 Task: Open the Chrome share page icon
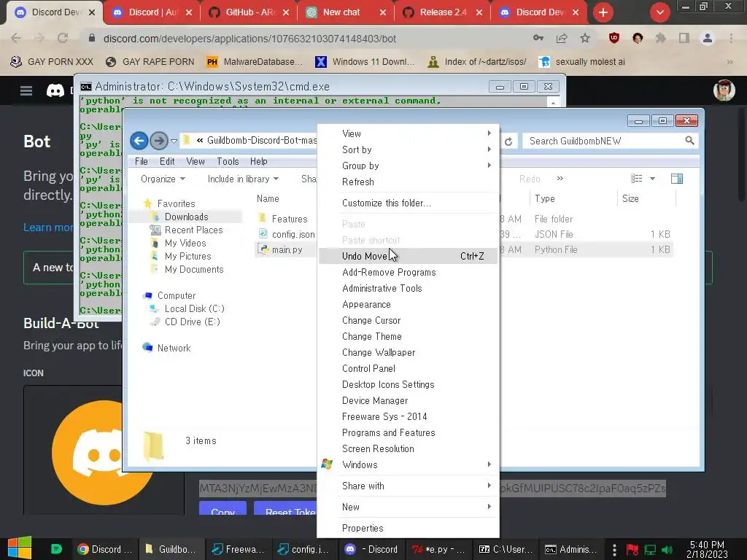click(x=562, y=38)
